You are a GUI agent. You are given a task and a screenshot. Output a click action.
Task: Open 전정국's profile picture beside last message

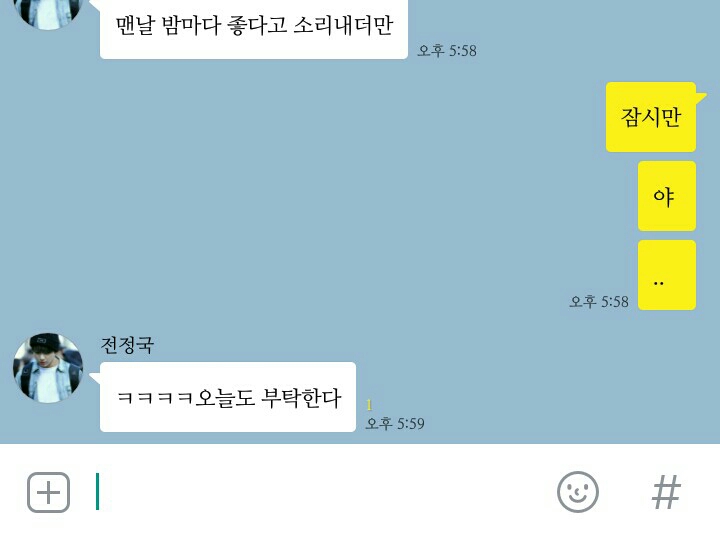pos(48,368)
